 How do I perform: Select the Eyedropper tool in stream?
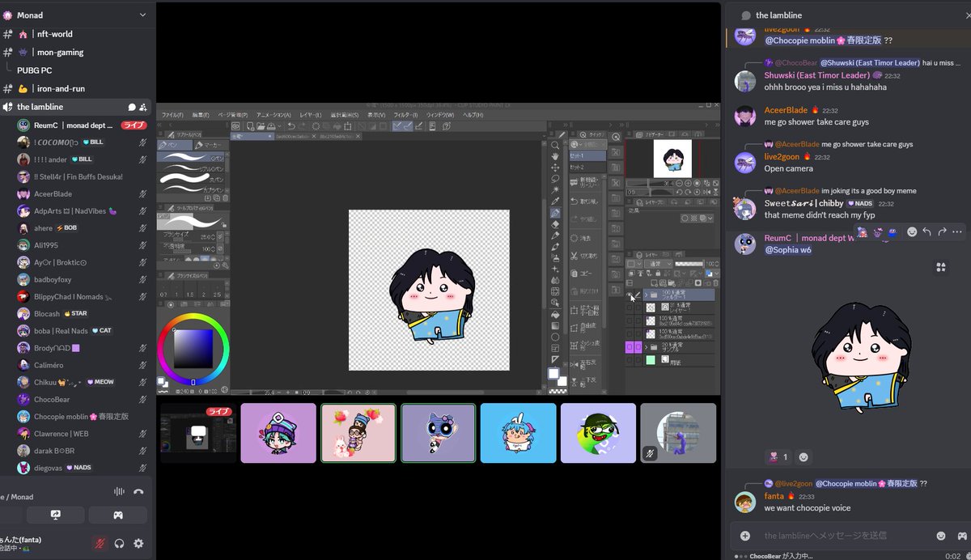coord(555,202)
